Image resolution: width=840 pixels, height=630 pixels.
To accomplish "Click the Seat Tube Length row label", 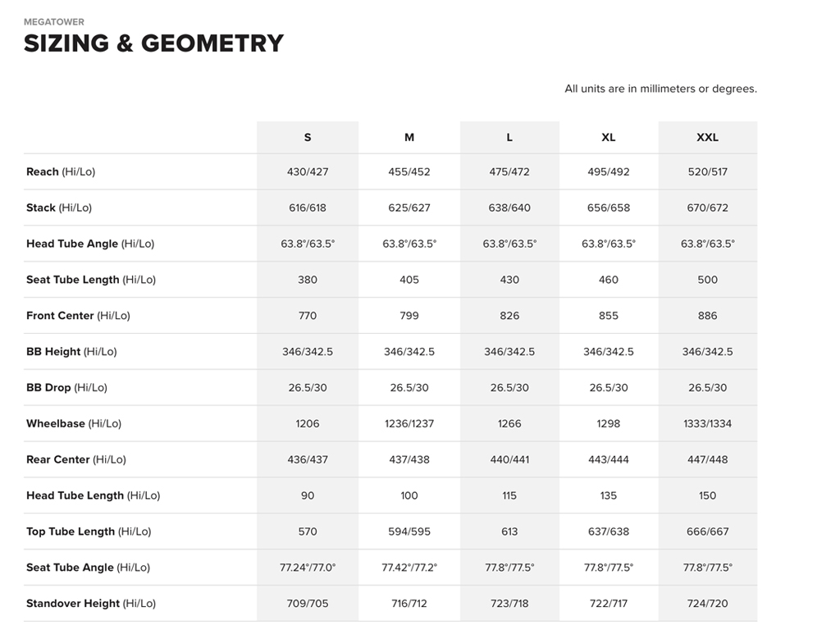I will [91, 280].
